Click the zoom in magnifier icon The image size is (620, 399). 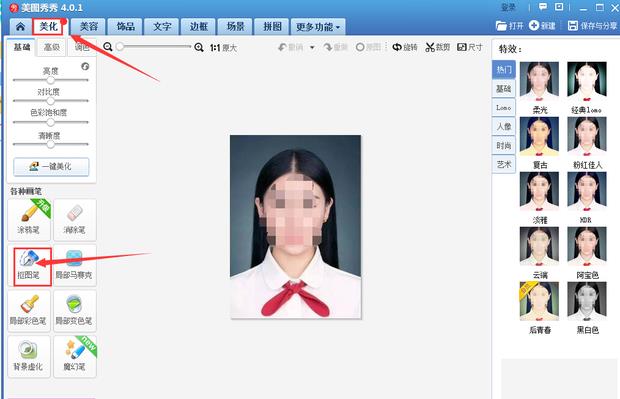tap(199, 47)
